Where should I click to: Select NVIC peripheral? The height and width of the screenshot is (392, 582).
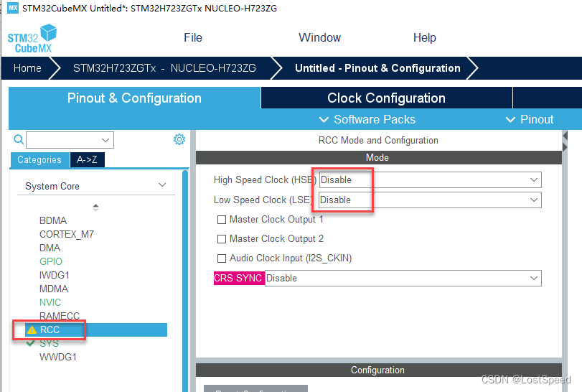(x=50, y=302)
